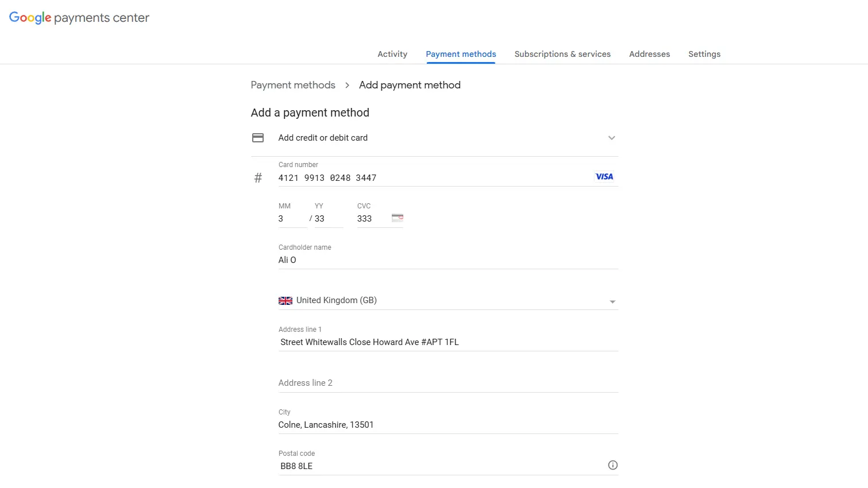Click the Address line 1 field
Screen dimensions: 868x488
[x=449, y=342]
